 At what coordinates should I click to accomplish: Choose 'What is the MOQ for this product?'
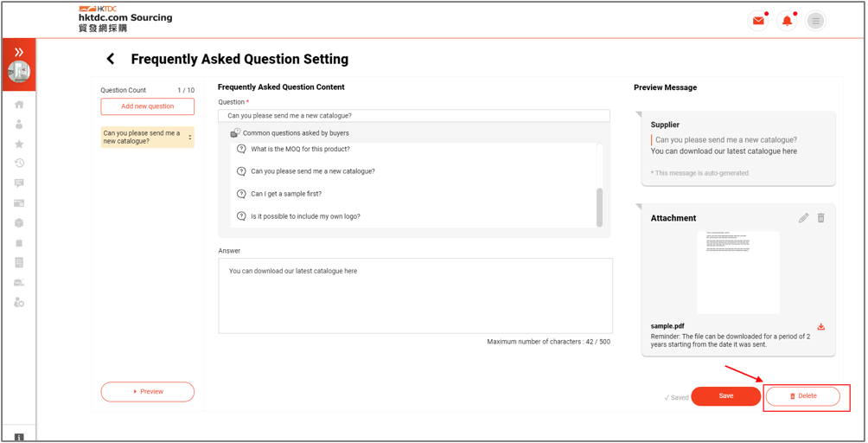point(300,149)
